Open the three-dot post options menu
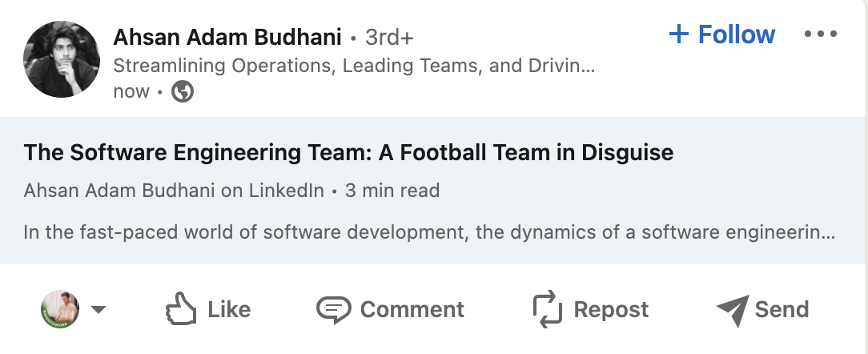868x354 pixels. [820, 35]
